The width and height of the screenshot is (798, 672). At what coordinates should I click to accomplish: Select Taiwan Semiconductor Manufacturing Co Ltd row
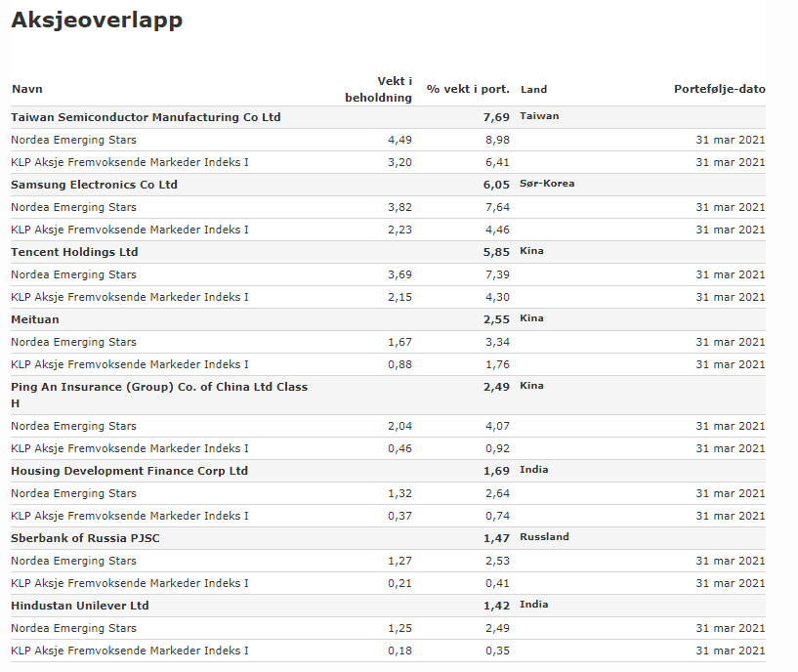[388, 117]
